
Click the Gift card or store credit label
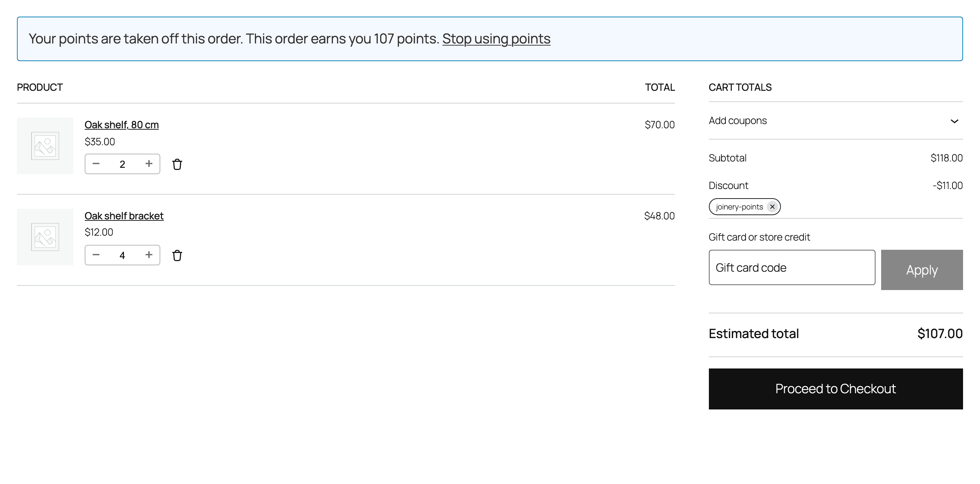pyautogui.click(x=759, y=237)
